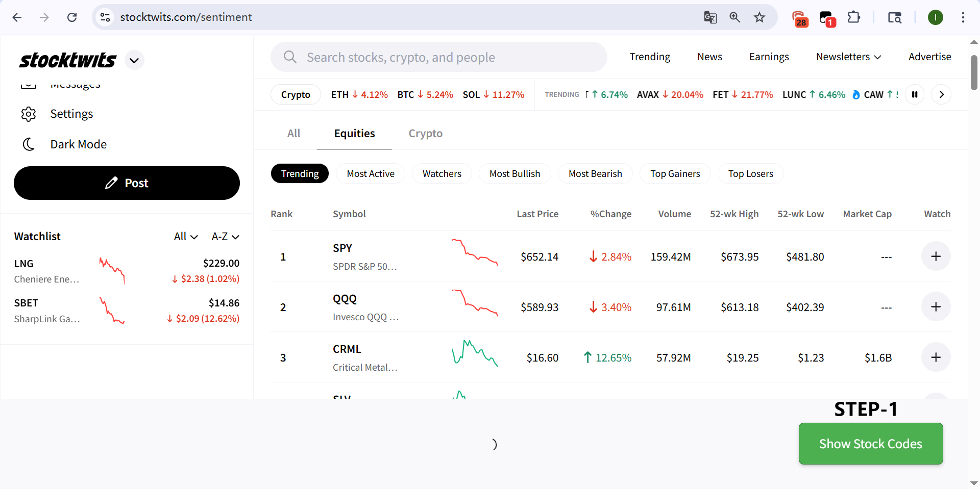The width and height of the screenshot is (980, 489).
Task: Switch to the All tab
Action: pyautogui.click(x=293, y=134)
